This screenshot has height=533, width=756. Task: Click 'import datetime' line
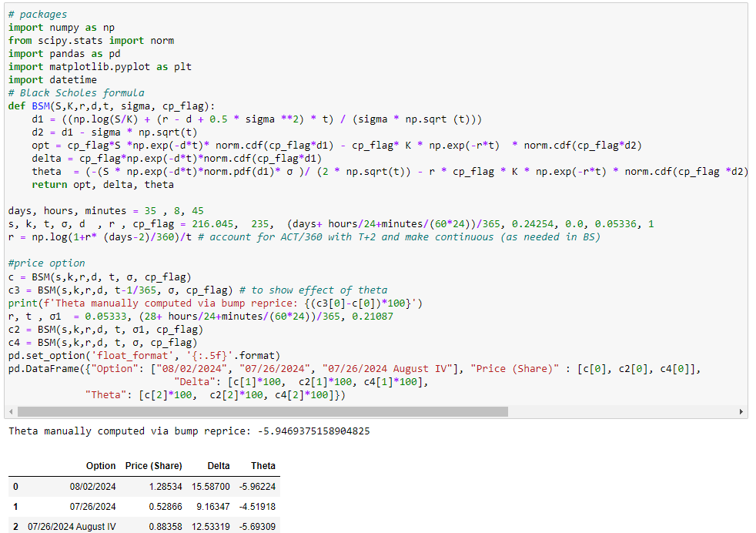(x=52, y=79)
